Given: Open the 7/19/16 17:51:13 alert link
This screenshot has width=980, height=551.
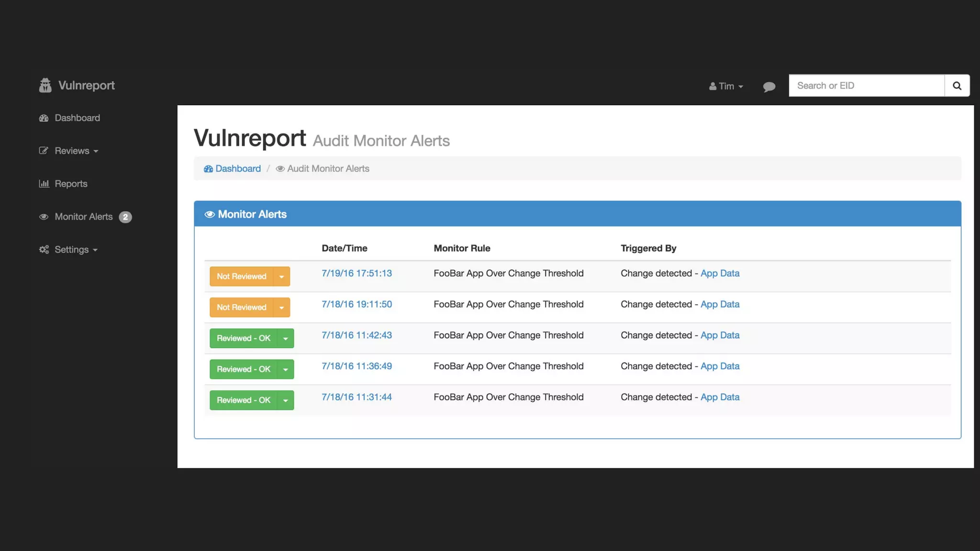Looking at the screenshot, I should click(356, 273).
